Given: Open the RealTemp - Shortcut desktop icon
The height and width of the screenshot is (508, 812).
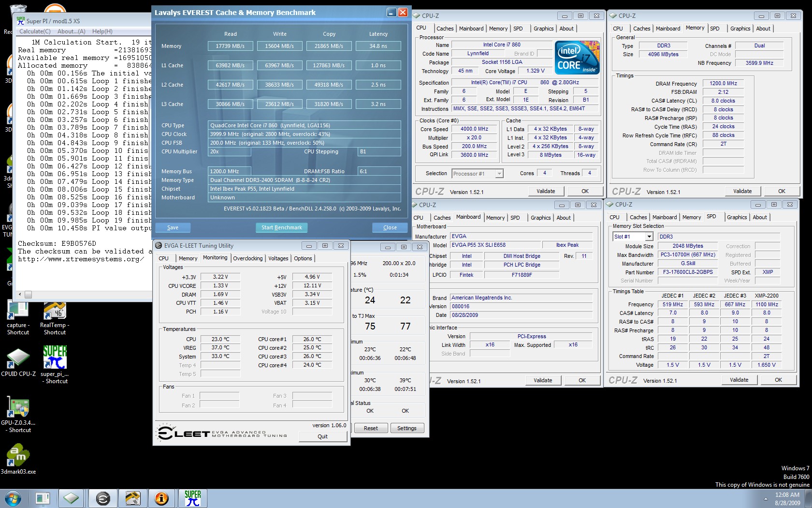Looking at the screenshot, I should tap(55, 317).
